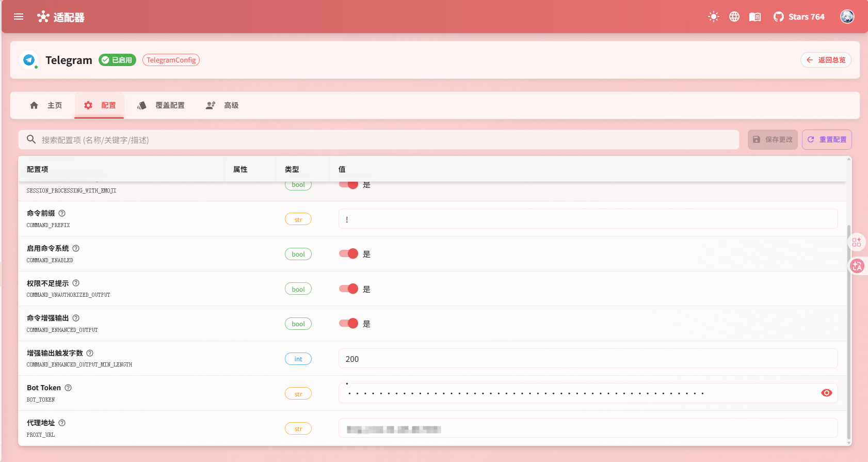Screen dimensions: 868x462
Task: Click the COMMAND_UNAUTHORIZED_OUTPUT key text
Action: click(69, 295)
